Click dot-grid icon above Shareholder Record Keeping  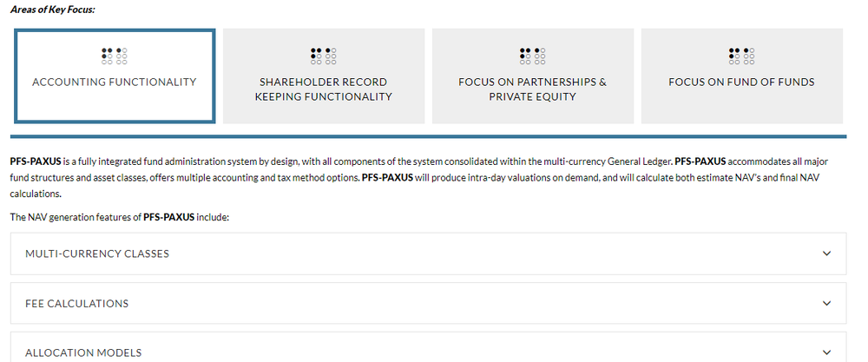[x=324, y=56]
